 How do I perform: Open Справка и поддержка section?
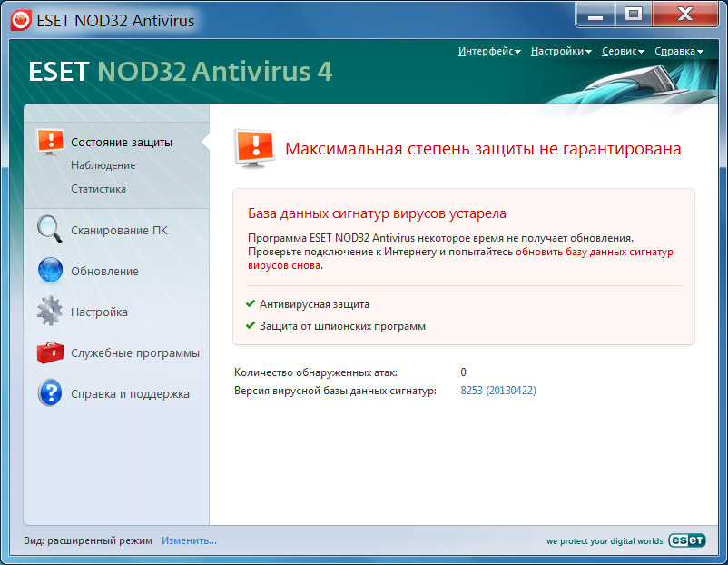coord(130,393)
